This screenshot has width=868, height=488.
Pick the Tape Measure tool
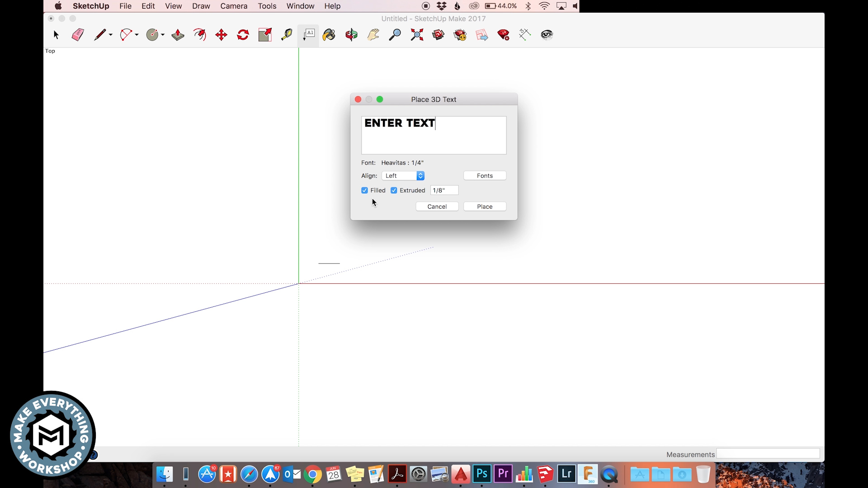click(x=287, y=35)
